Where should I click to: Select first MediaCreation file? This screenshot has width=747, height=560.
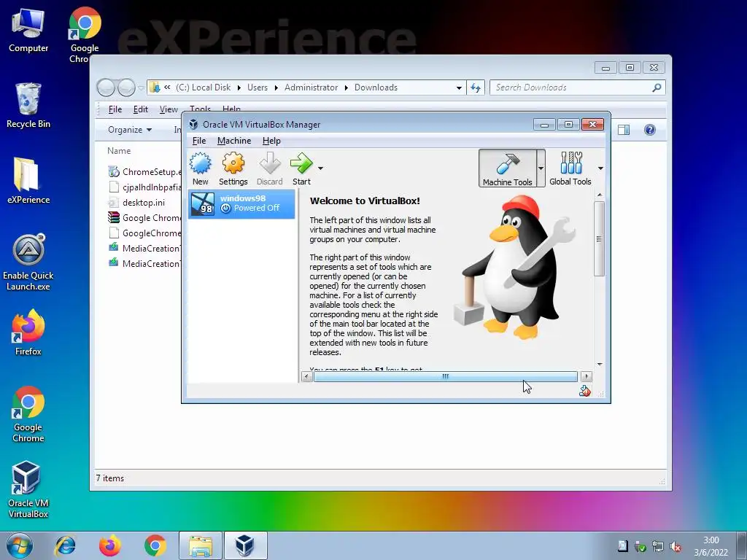coord(145,249)
